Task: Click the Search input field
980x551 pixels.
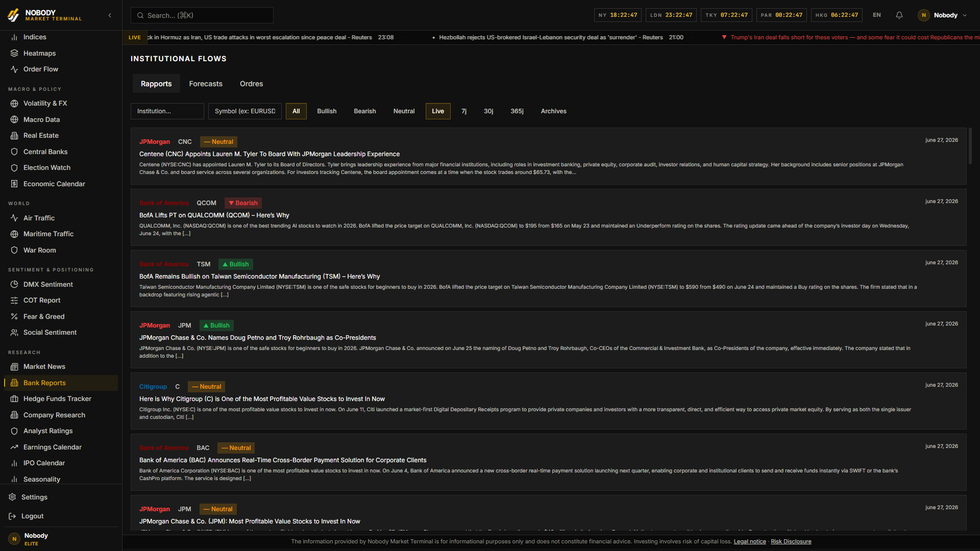Action: click(x=202, y=15)
